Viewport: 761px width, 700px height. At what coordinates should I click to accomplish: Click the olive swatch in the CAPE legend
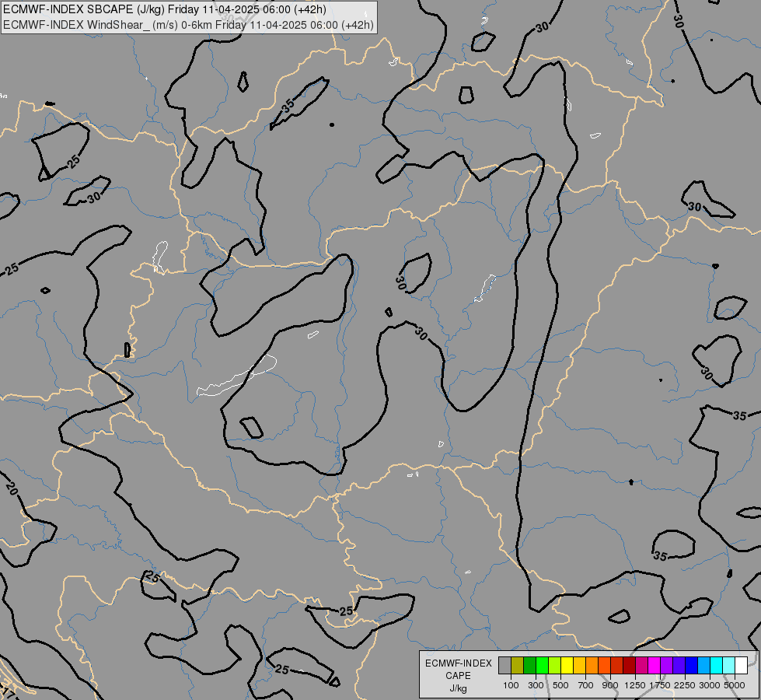pos(518,666)
